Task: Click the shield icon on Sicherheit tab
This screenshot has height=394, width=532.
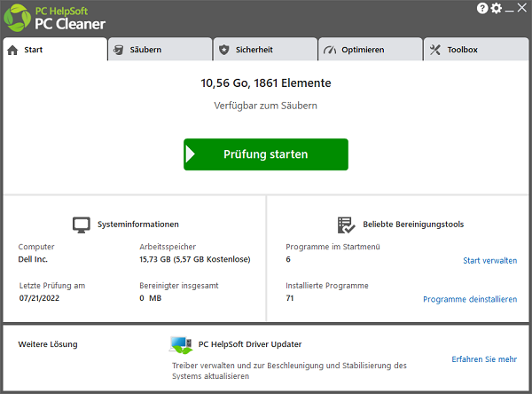Action: [224, 50]
